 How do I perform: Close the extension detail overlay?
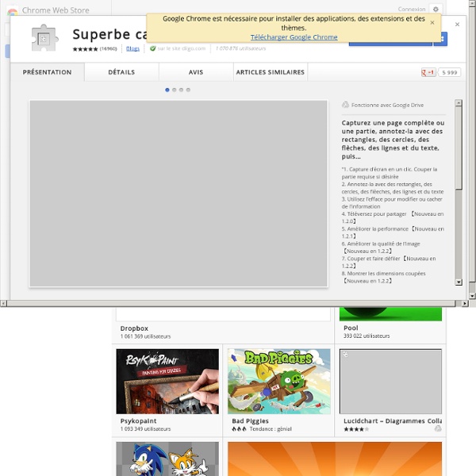pos(457,25)
